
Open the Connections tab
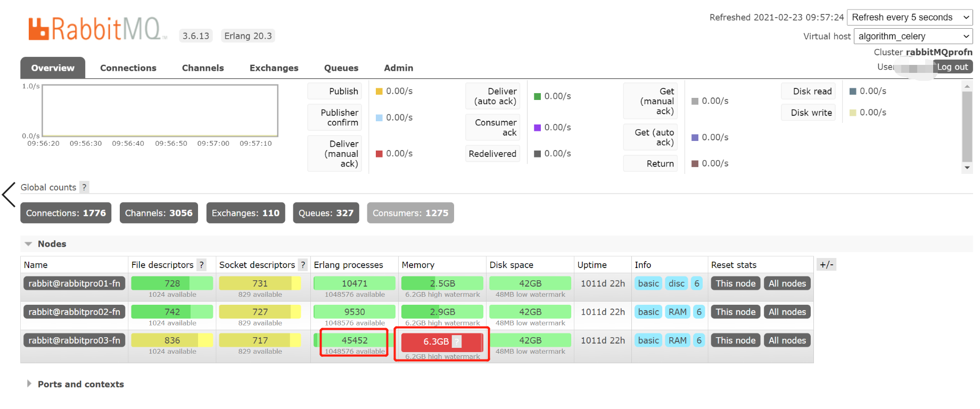coord(128,68)
